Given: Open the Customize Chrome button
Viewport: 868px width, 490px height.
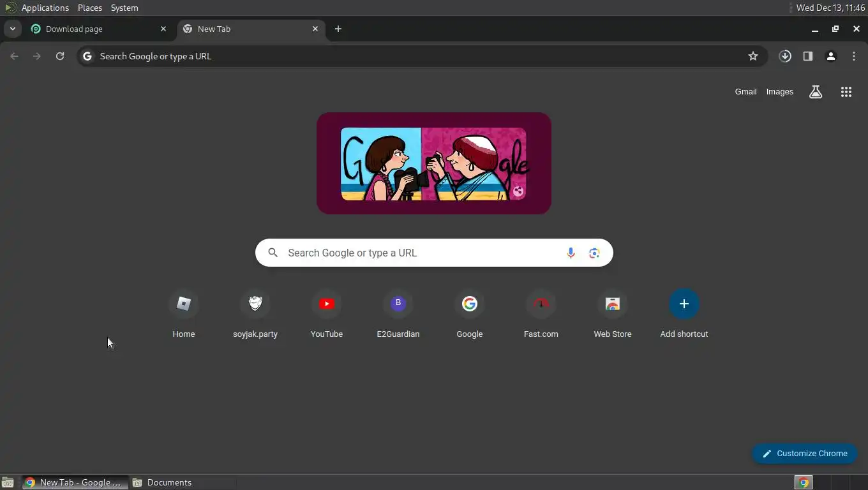Looking at the screenshot, I should tap(805, 454).
